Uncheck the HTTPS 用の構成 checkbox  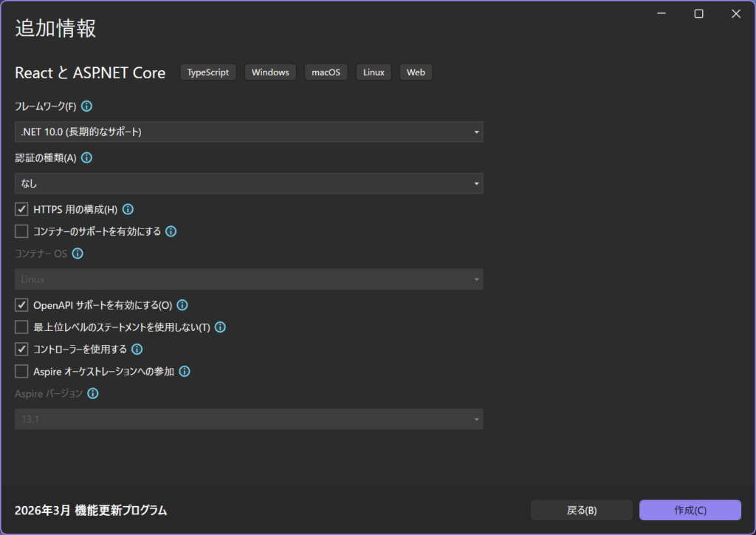[21, 209]
